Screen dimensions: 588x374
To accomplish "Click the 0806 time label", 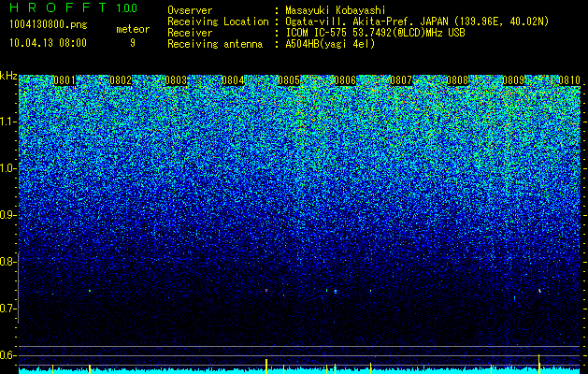I will tap(345, 80).
